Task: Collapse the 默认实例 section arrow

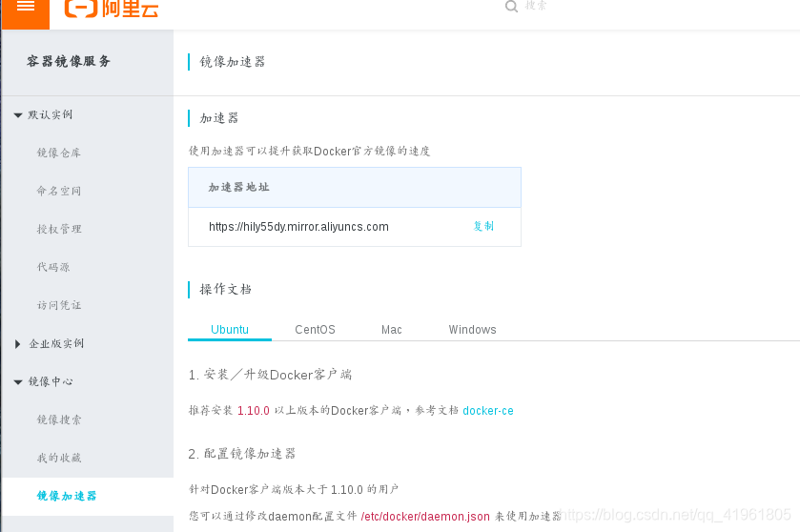Action: click(x=18, y=115)
